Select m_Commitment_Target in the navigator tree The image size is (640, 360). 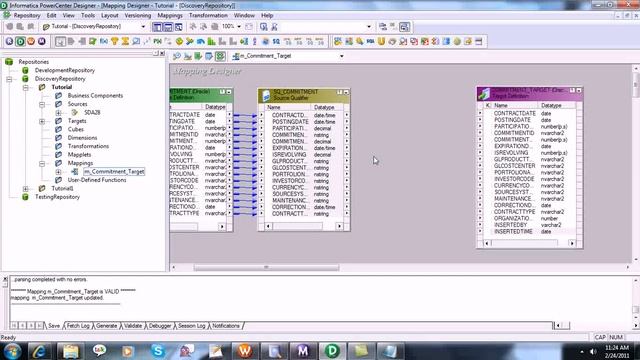(114, 172)
